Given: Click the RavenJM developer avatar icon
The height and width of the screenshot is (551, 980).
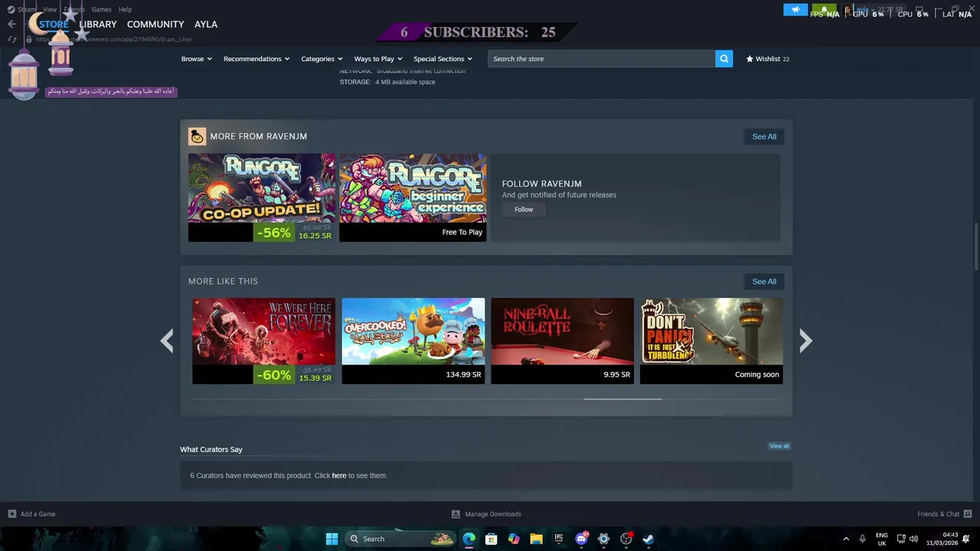Looking at the screenshot, I should 198,136.
